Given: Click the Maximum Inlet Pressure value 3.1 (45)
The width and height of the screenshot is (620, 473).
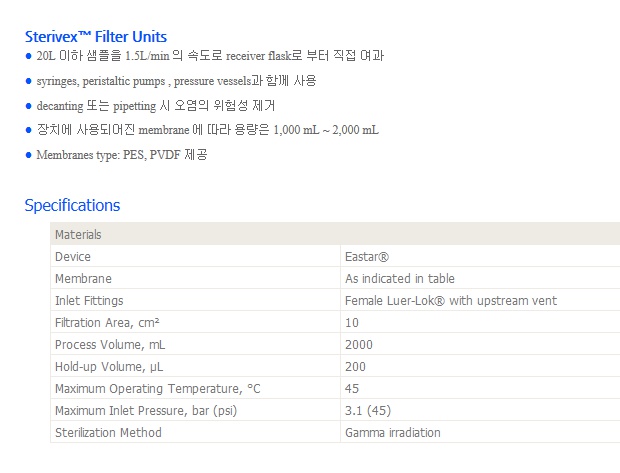Looking at the screenshot, I should 367,411.
